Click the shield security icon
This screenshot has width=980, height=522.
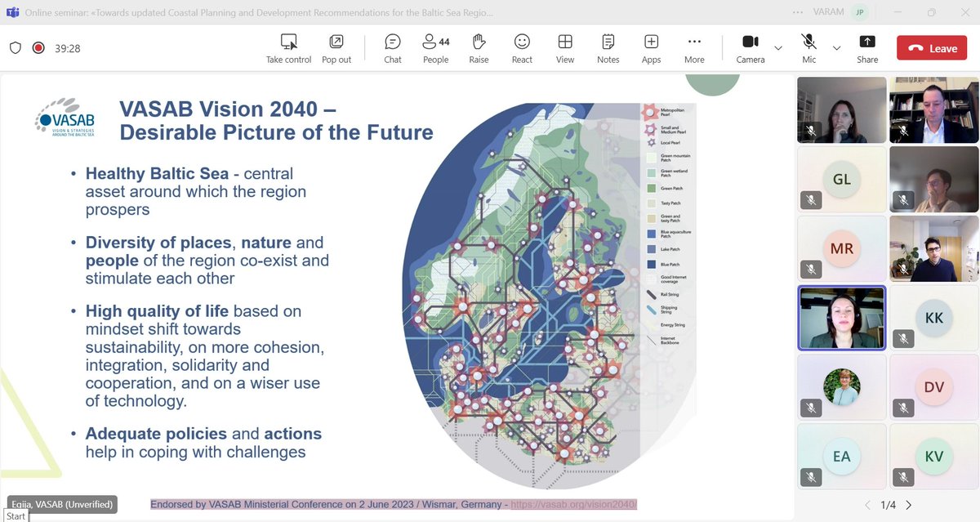16,48
